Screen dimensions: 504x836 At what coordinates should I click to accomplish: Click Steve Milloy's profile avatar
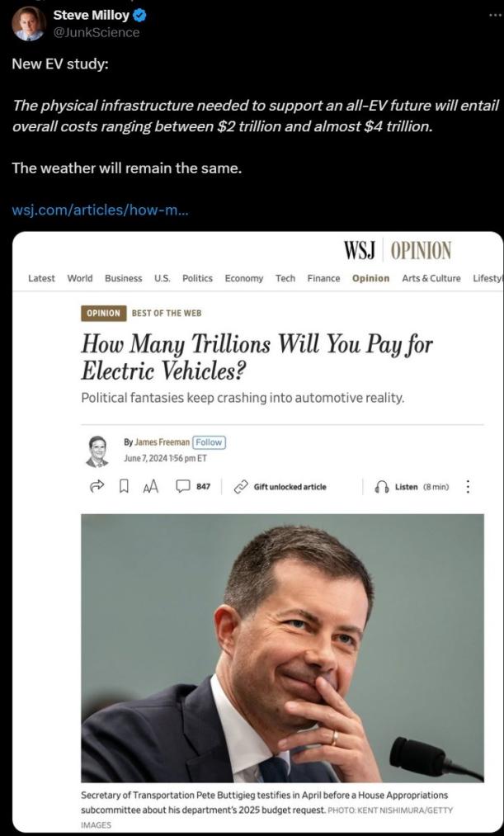(x=28, y=24)
